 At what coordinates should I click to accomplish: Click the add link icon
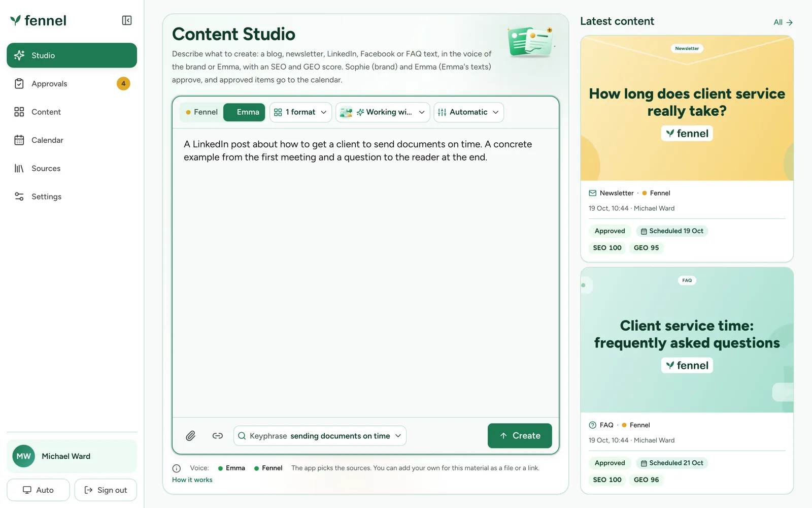(218, 436)
